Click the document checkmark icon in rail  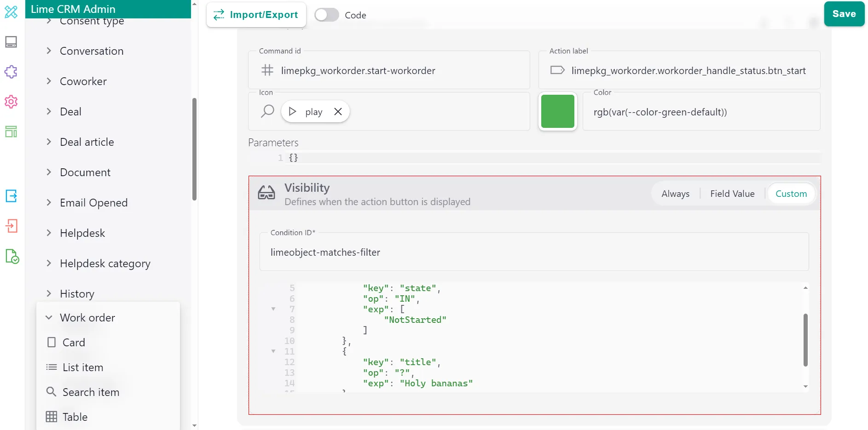pyautogui.click(x=12, y=256)
